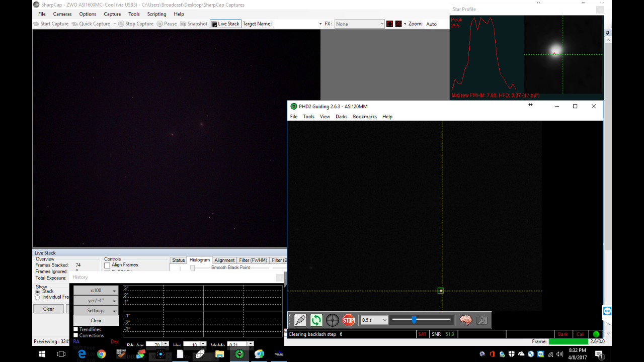
Task: Open SharpCap Cameras menu
Action: pyautogui.click(x=62, y=14)
